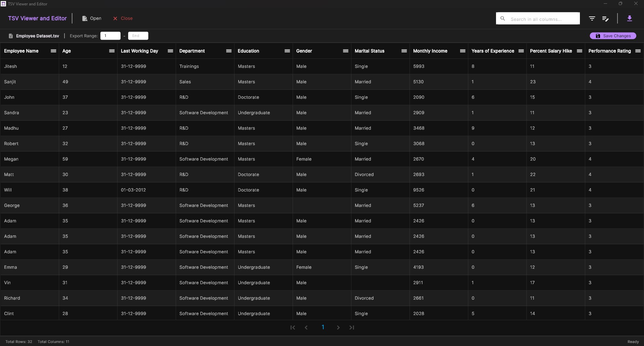Focus the Search in all columns field
The image size is (644, 346).
click(x=538, y=18)
